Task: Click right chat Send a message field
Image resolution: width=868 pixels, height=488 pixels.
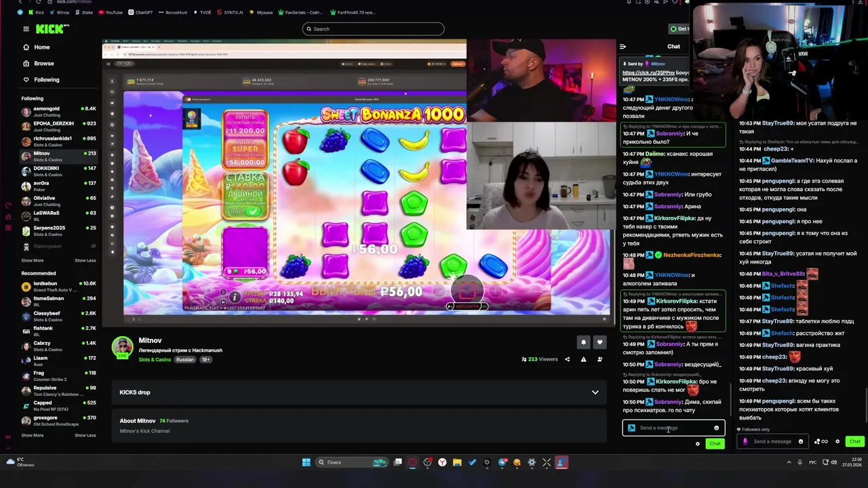Action: (772, 442)
